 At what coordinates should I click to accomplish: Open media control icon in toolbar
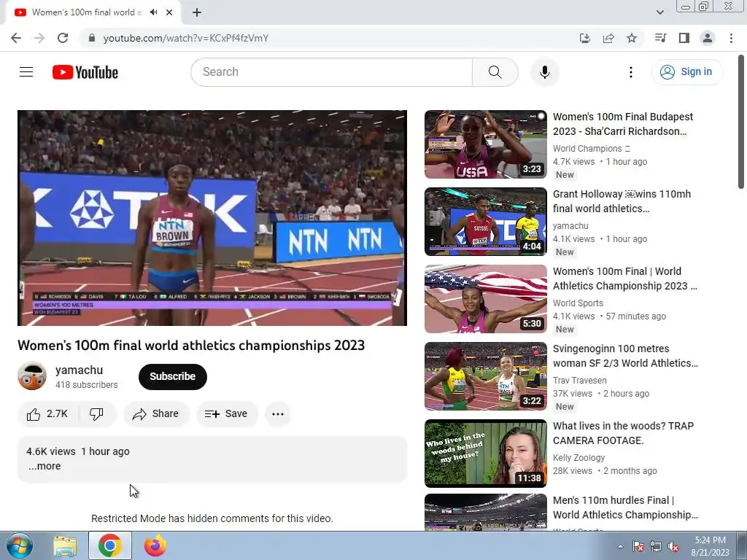[660, 38]
